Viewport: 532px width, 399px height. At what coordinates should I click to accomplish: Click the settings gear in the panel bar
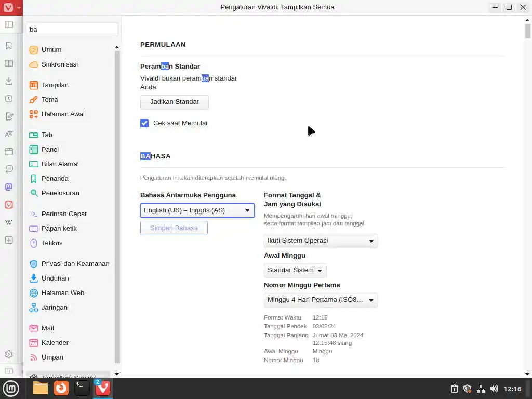click(9, 354)
